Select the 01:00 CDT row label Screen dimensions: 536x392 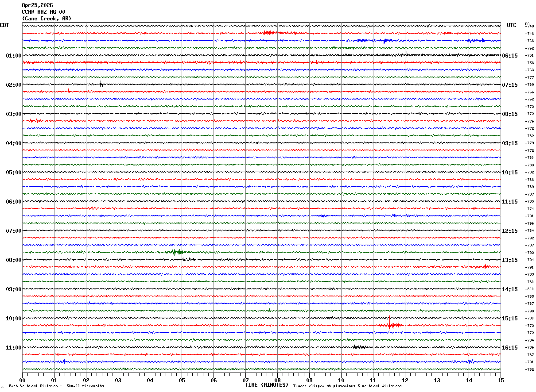14,56
